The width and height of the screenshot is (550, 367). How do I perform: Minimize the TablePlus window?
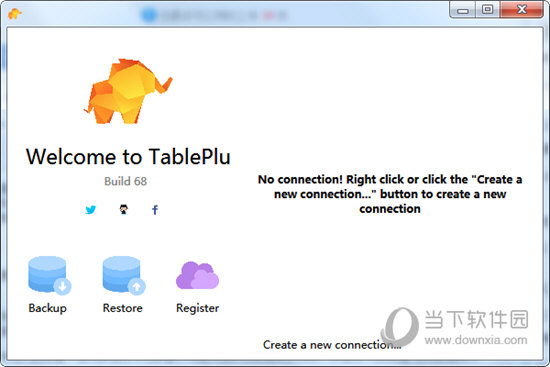coord(463,10)
